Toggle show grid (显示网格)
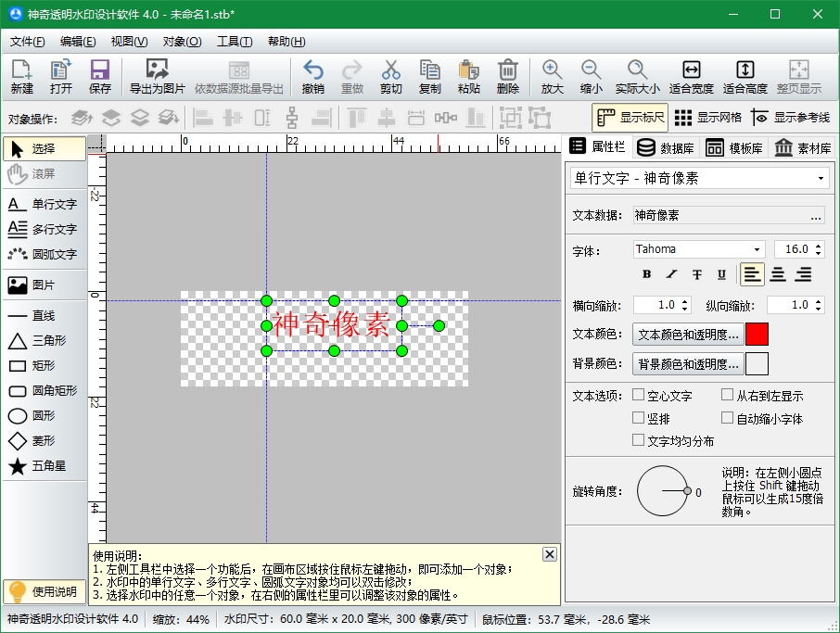840x633 pixels. [708, 118]
